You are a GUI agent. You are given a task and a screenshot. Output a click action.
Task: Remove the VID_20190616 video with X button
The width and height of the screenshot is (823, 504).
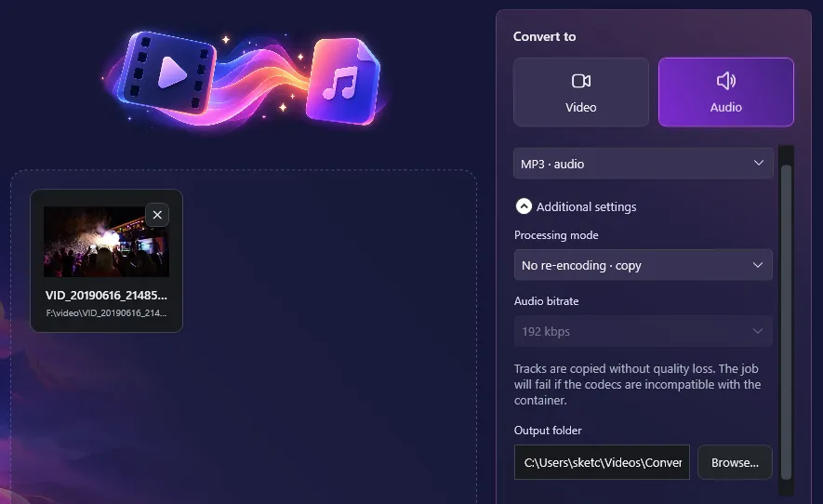point(157,215)
